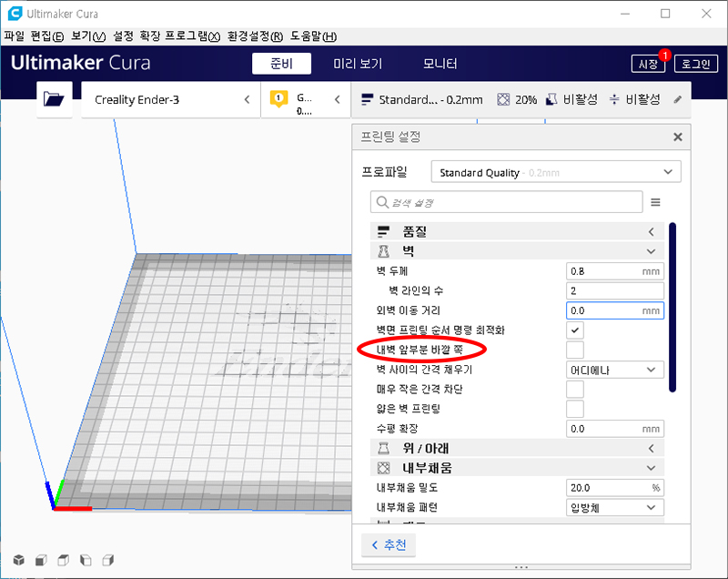Switch to top view icon
The height and width of the screenshot is (579, 728).
click(63, 560)
